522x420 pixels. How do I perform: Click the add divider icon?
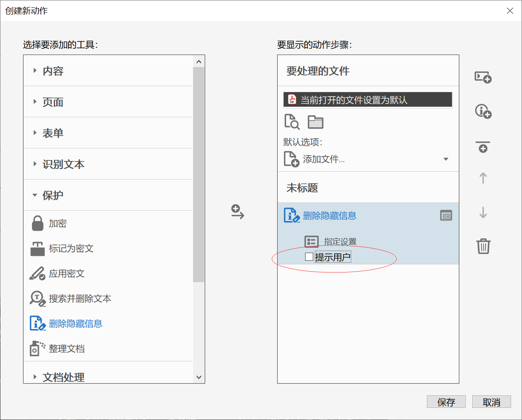[x=483, y=147]
